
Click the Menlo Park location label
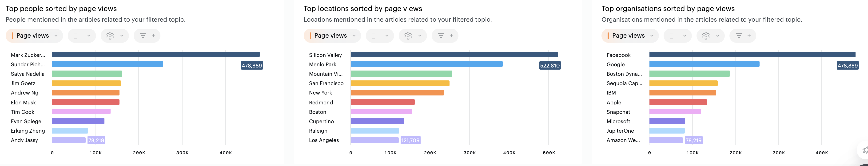coord(323,64)
